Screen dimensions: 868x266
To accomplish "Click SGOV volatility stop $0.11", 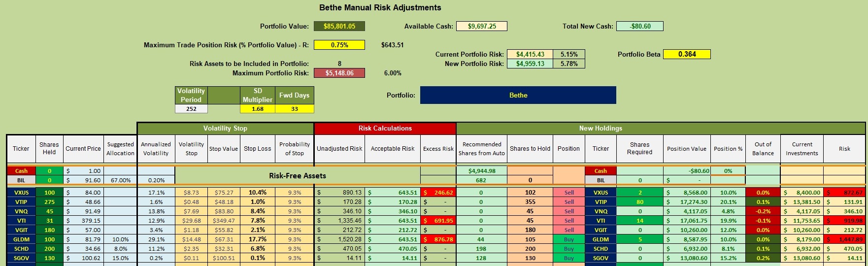I will pos(191,258).
